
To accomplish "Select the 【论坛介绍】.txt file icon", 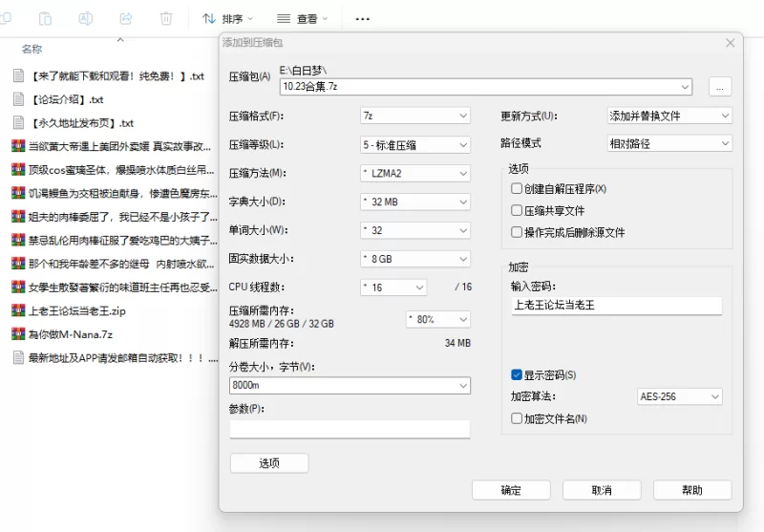I will tap(18, 98).
